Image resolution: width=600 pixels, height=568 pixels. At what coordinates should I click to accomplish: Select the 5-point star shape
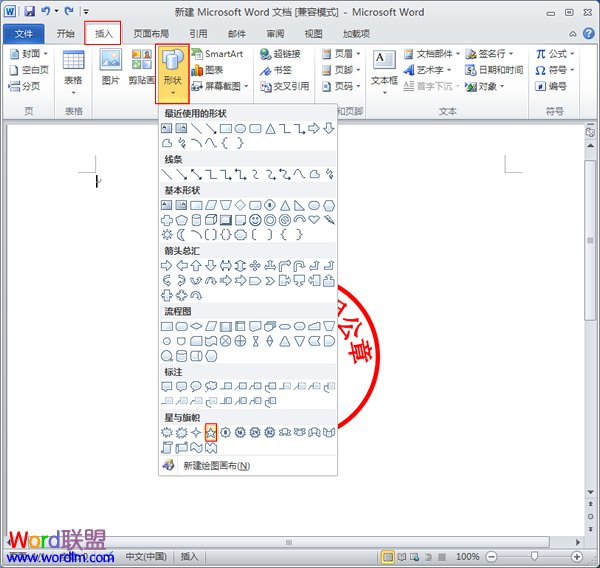[211, 433]
